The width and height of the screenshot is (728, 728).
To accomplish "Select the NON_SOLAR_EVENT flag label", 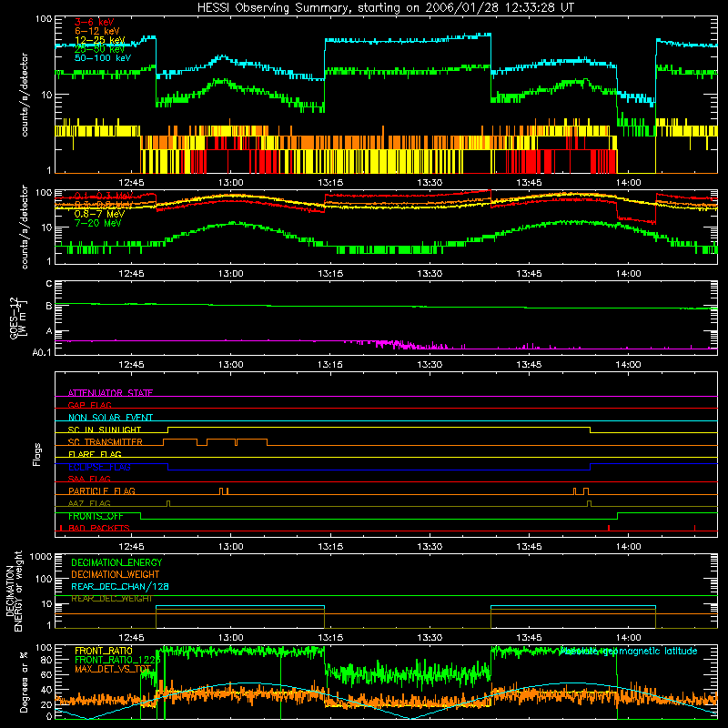I will click(x=110, y=418).
